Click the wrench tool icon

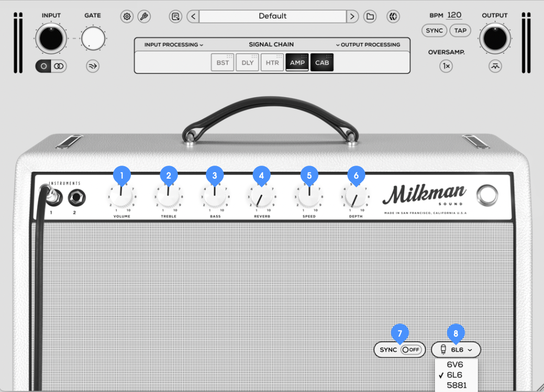144,16
